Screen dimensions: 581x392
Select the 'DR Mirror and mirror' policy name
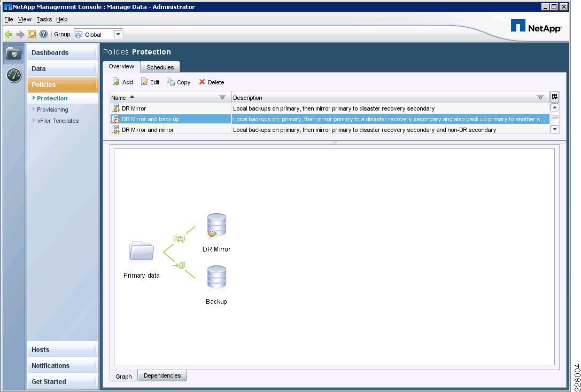click(x=148, y=130)
